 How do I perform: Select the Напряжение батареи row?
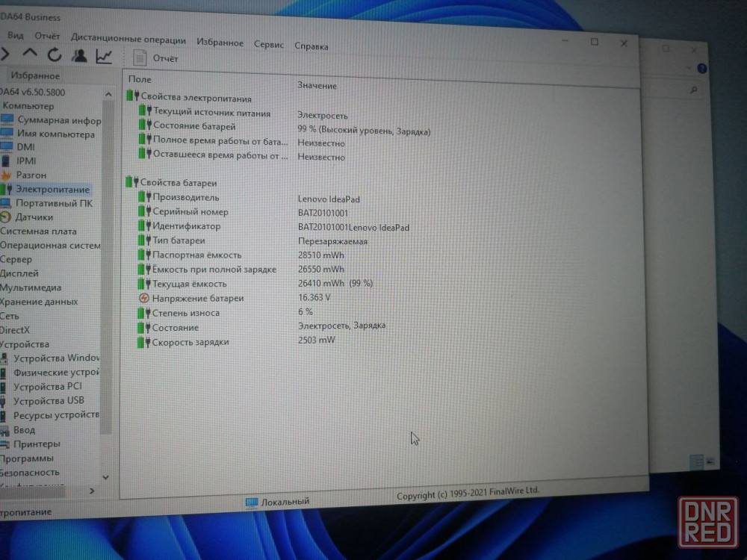coord(197,299)
